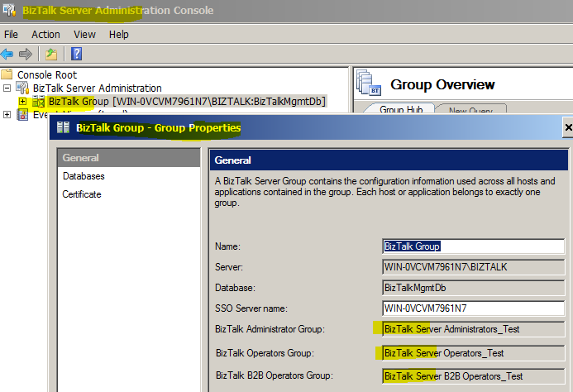The width and height of the screenshot is (573, 392).
Task: Click the BizTalk Server Group description paragraph
Action: [x=384, y=192]
